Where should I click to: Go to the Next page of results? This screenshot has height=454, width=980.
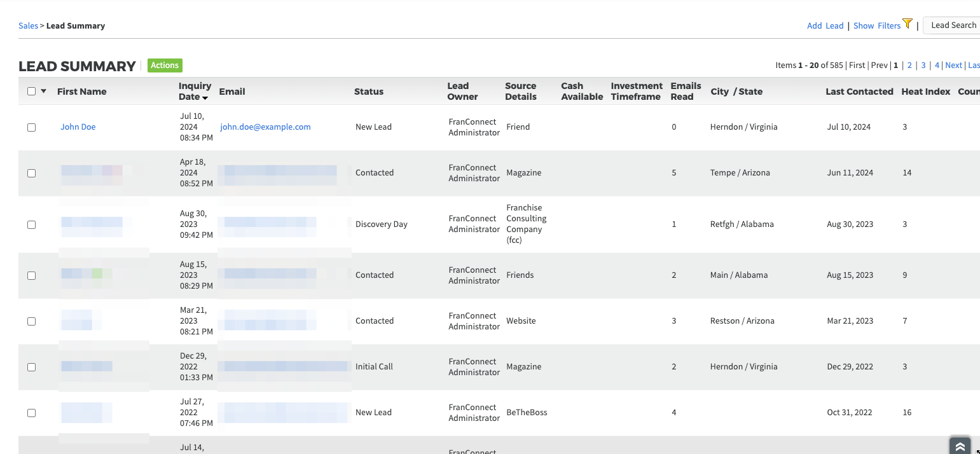click(x=953, y=65)
